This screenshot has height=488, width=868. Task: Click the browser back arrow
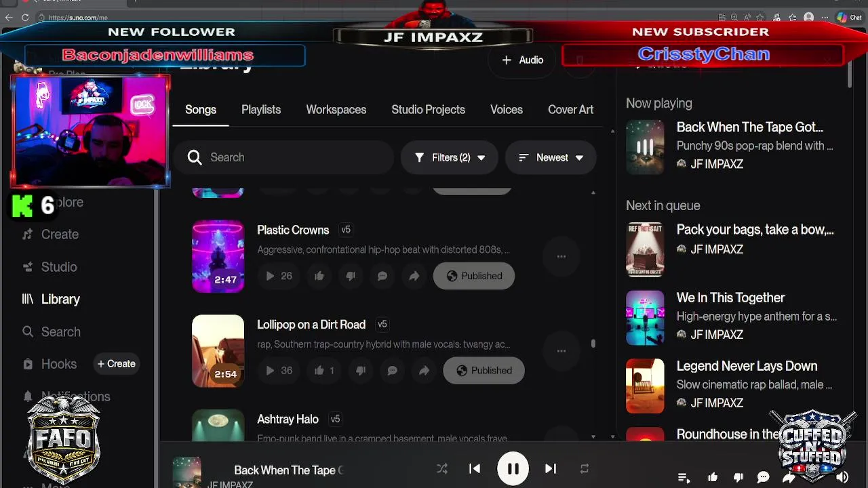point(9,18)
